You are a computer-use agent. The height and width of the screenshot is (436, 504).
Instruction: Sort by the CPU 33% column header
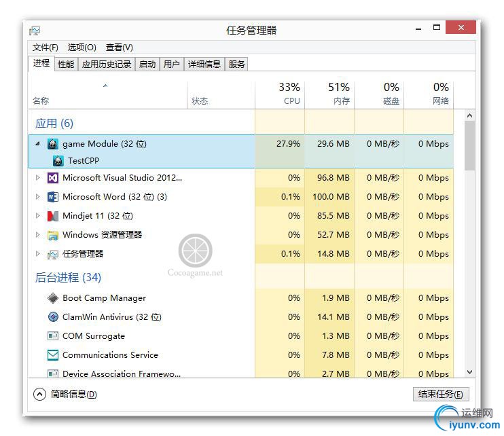coord(280,95)
